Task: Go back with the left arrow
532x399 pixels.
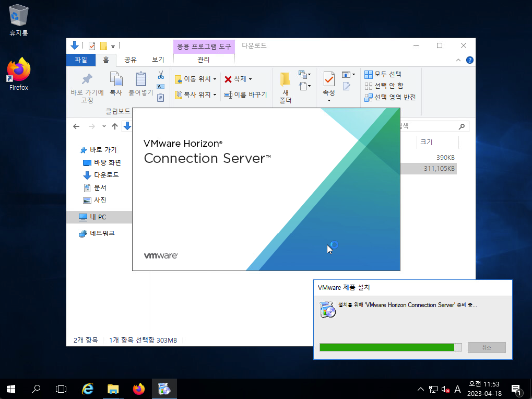Action: [x=76, y=126]
